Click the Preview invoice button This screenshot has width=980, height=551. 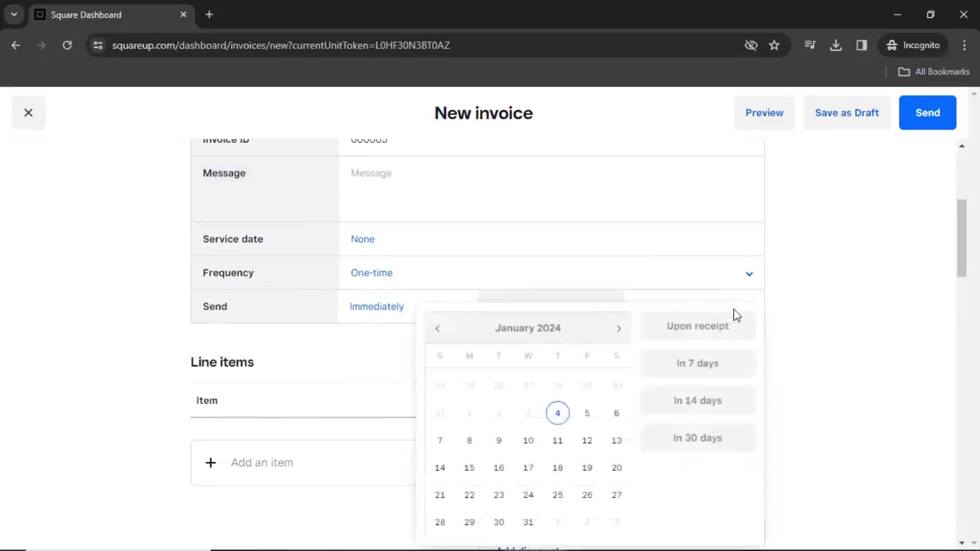tap(764, 112)
